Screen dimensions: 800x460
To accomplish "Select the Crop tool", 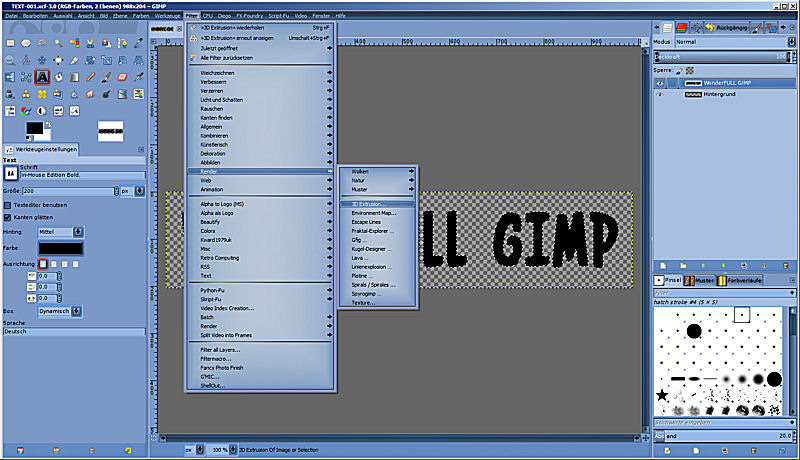I will [74, 60].
